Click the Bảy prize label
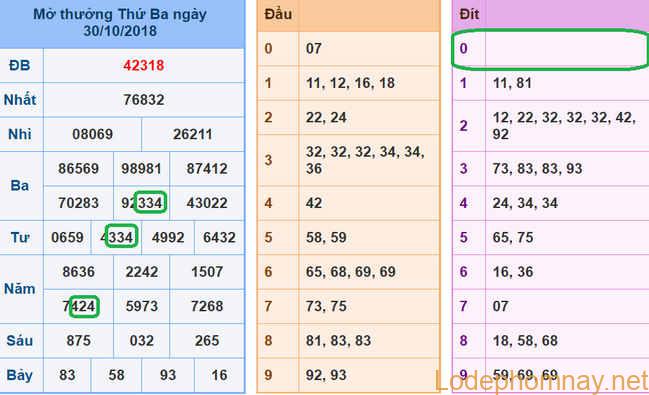The image size is (649, 395). pos(19,375)
